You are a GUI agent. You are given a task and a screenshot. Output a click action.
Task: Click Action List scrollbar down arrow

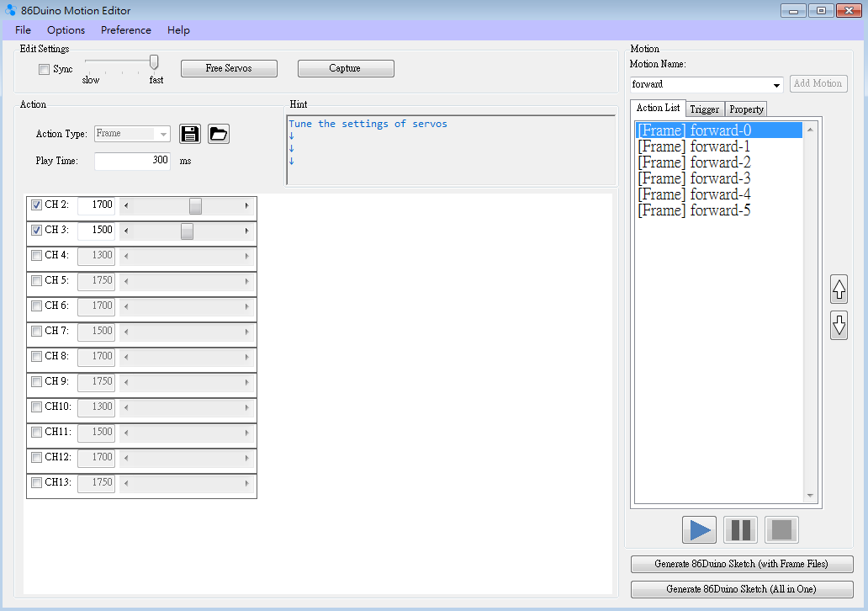(810, 495)
